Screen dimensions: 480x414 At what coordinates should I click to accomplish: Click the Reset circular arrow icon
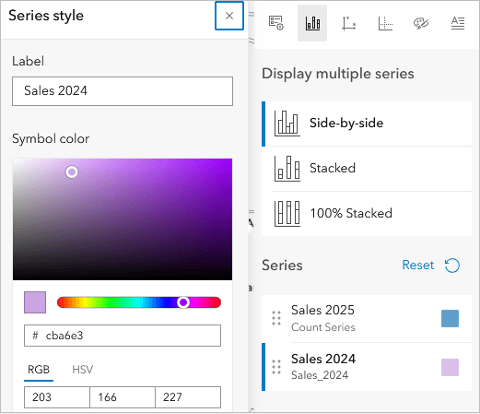point(452,265)
